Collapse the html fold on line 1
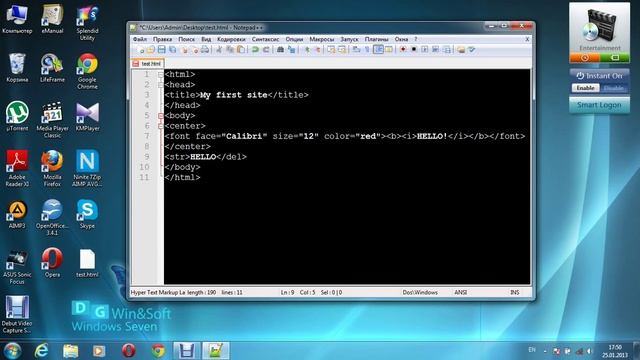Screen dimensions: 640x360 click(x=160, y=75)
